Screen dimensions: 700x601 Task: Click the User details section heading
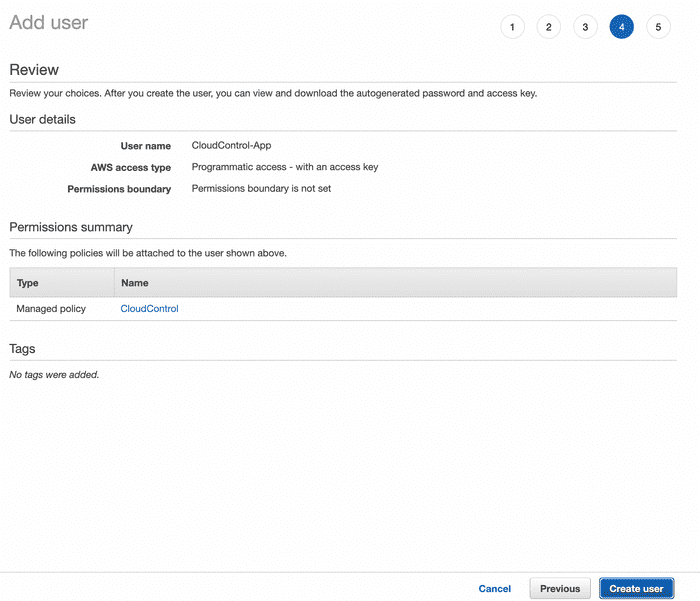click(x=42, y=119)
